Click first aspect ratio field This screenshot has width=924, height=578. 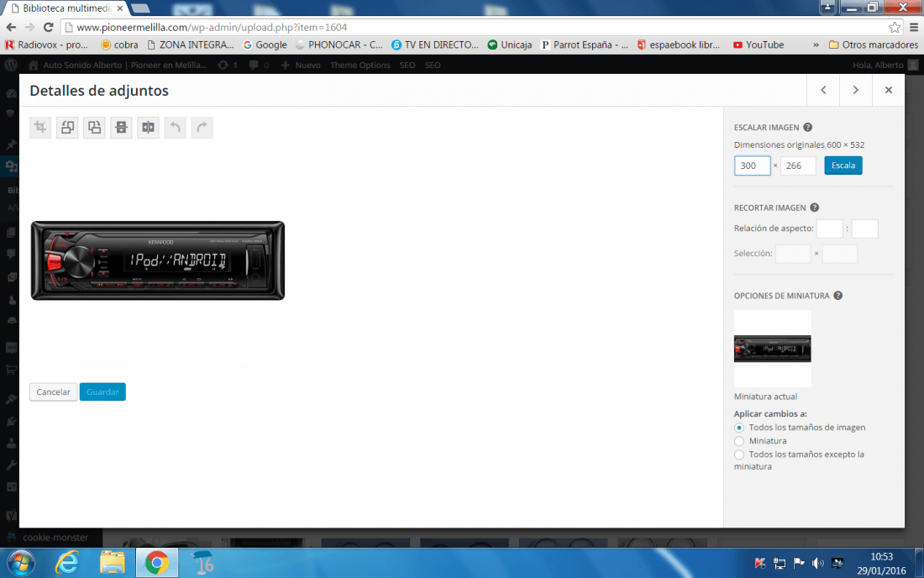tap(830, 229)
